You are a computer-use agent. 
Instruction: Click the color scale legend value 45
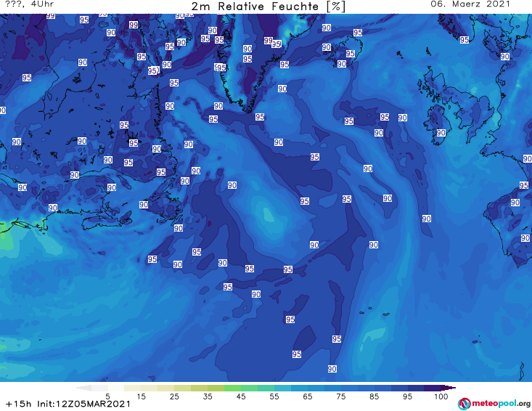(241, 396)
